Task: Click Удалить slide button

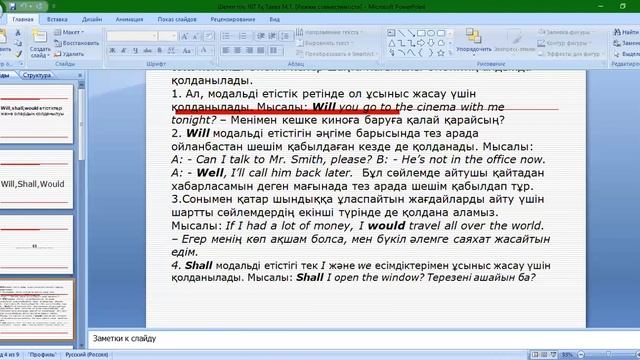Action: [69, 54]
